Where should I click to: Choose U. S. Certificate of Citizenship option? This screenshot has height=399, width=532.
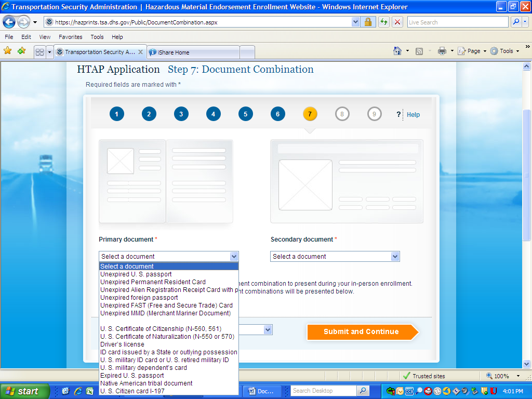(169, 329)
